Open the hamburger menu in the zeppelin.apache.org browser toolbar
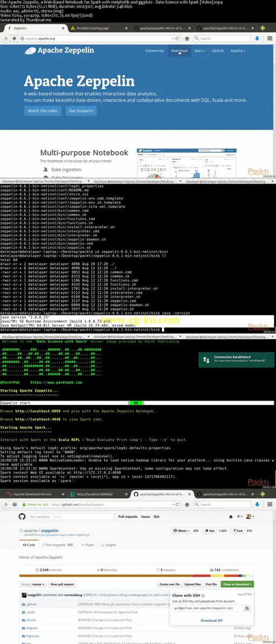The width and height of the screenshot is (276, 644). click(270, 38)
